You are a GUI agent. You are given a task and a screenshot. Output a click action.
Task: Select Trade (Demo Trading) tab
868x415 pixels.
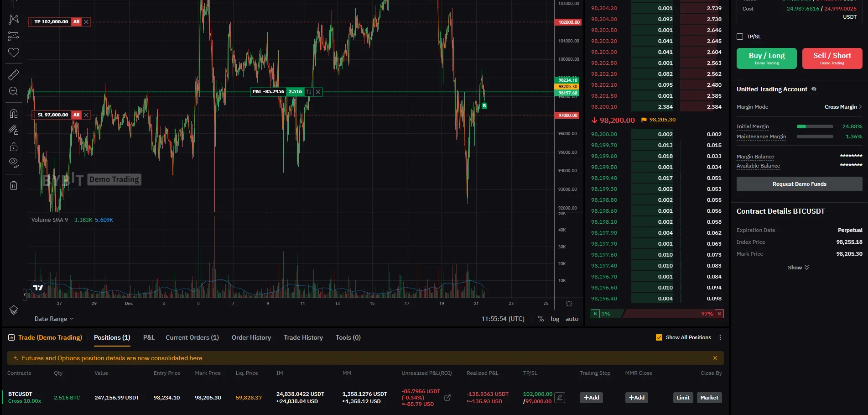point(45,337)
